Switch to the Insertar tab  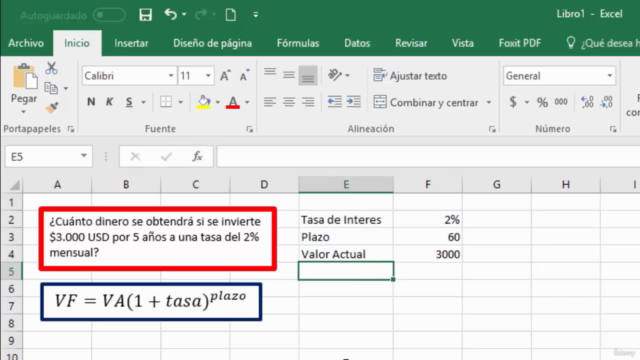tap(131, 43)
